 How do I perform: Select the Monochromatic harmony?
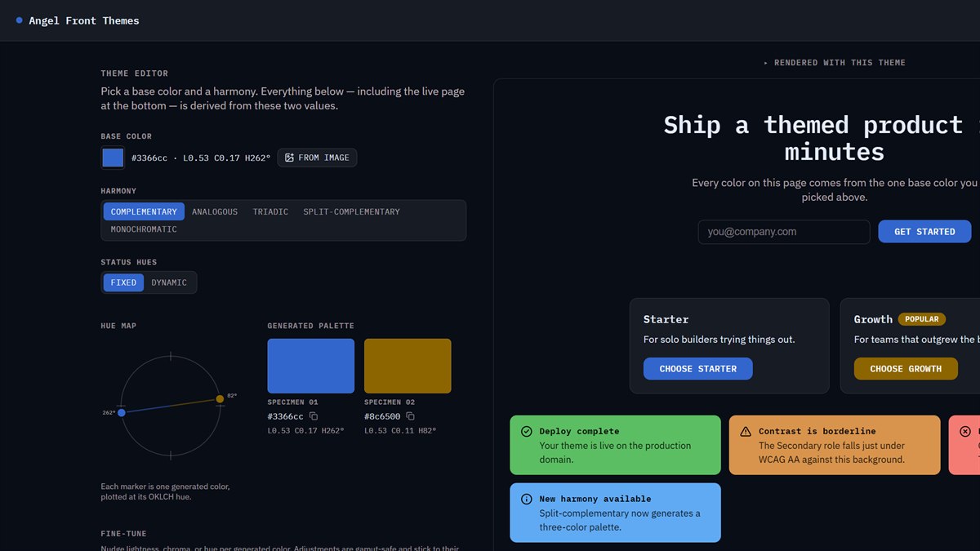click(144, 229)
